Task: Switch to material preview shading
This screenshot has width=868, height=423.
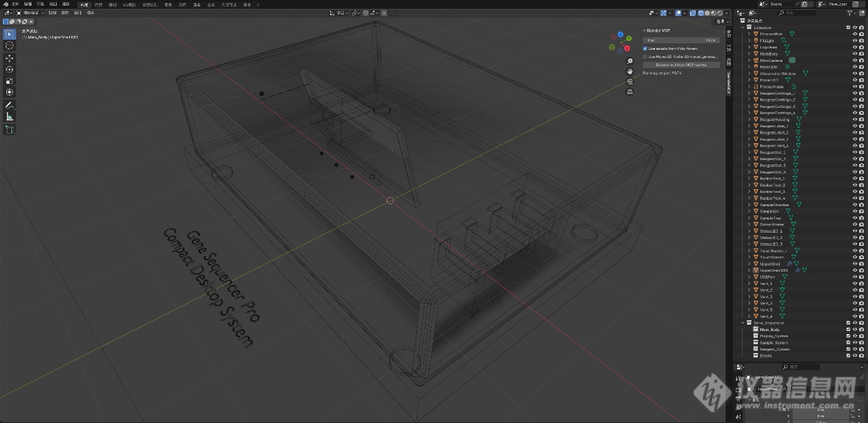Action: coord(714,13)
